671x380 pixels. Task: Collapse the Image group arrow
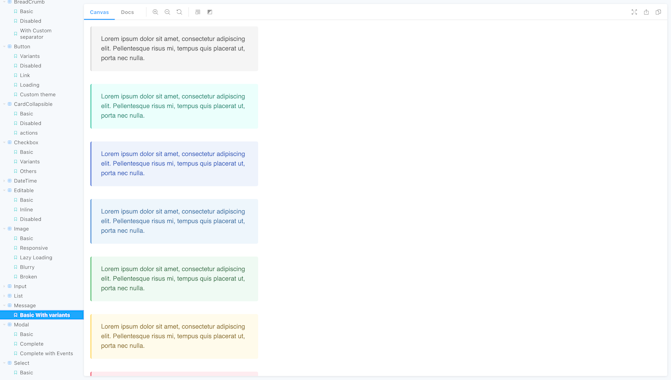click(4, 229)
